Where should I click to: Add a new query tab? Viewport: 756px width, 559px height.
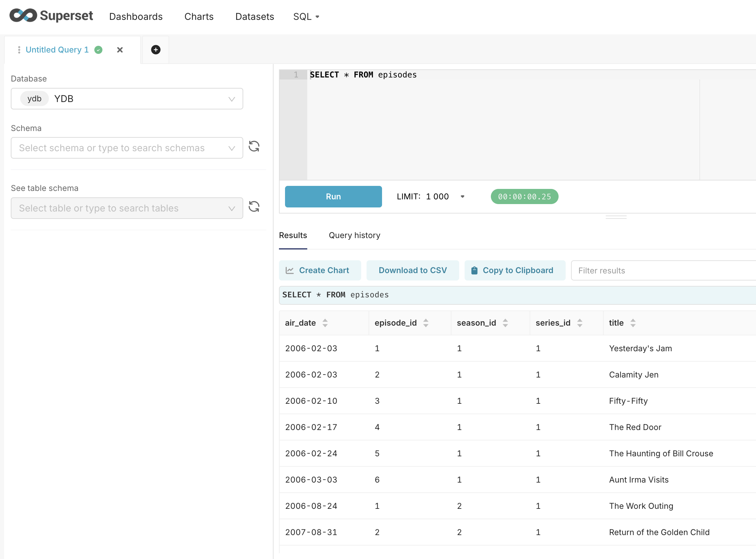(x=155, y=50)
